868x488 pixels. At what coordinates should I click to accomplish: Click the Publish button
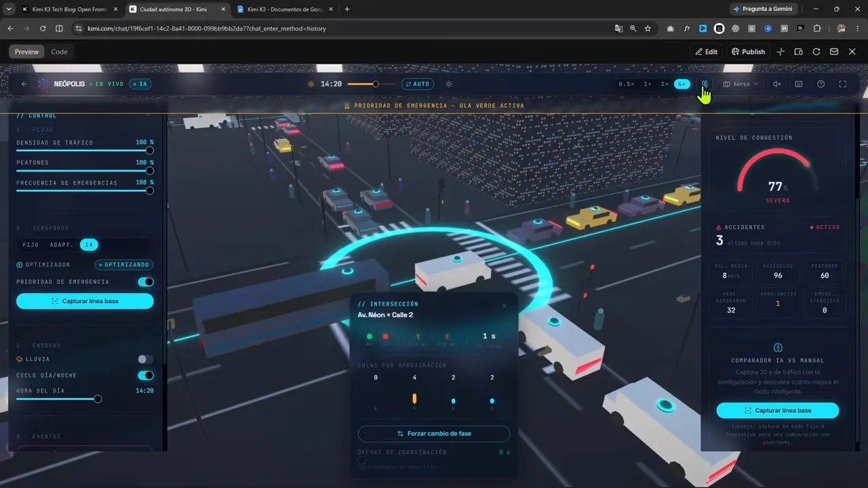pos(748,52)
